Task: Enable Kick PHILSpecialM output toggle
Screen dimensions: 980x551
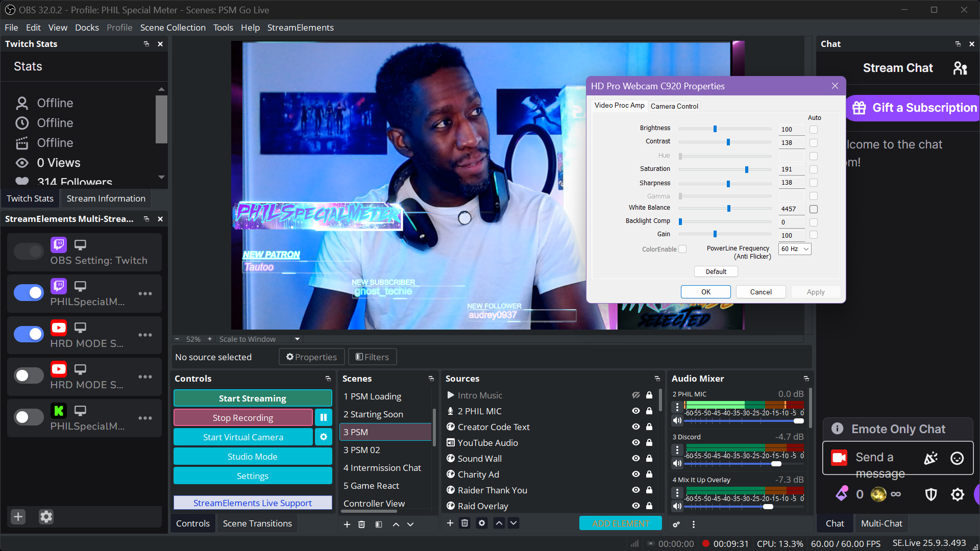Action: click(29, 417)
